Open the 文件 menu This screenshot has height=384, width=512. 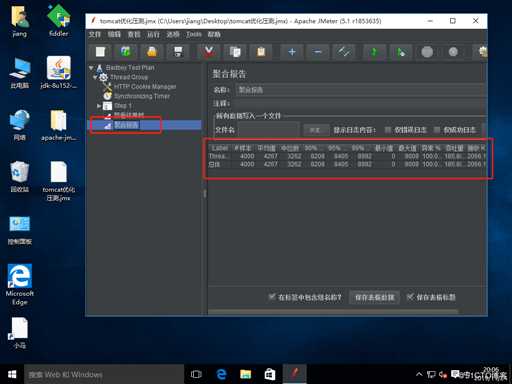(x=95, y=34)
